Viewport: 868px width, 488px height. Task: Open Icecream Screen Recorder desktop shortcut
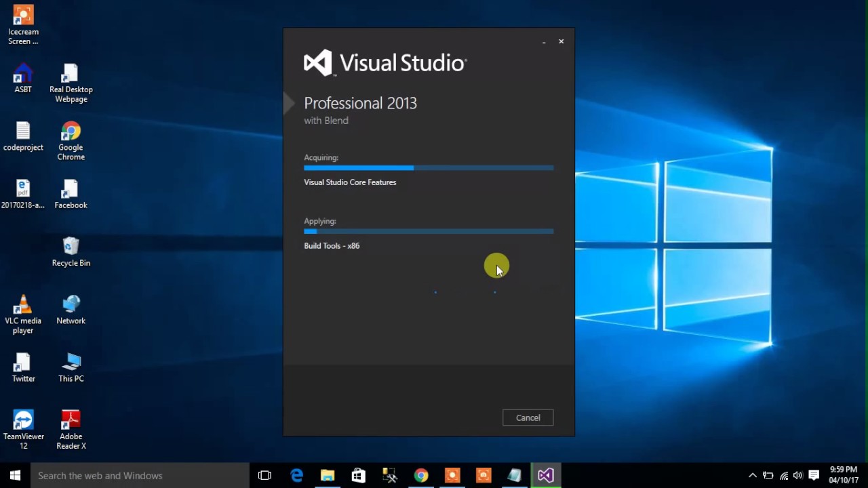[x=23, y=26]
